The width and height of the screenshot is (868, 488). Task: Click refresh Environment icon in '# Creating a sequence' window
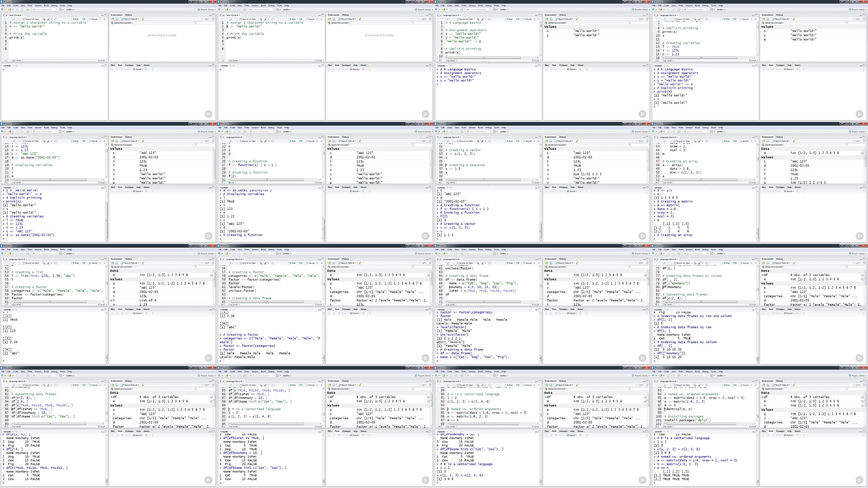tap(647, 141)
